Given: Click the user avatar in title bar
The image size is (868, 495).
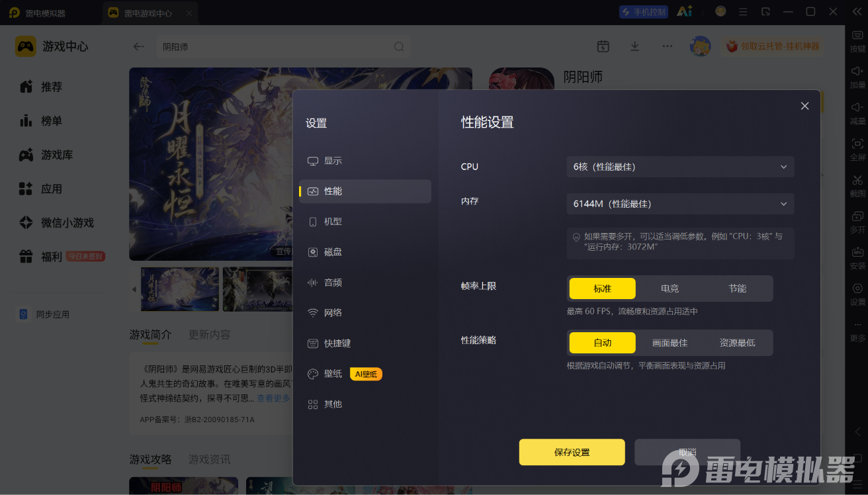Looking at the screenshot, I should point(720,11).
